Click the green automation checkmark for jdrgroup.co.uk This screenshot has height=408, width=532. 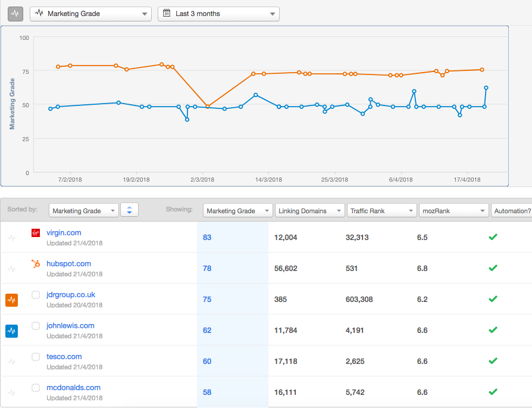[x=493, y=298]
